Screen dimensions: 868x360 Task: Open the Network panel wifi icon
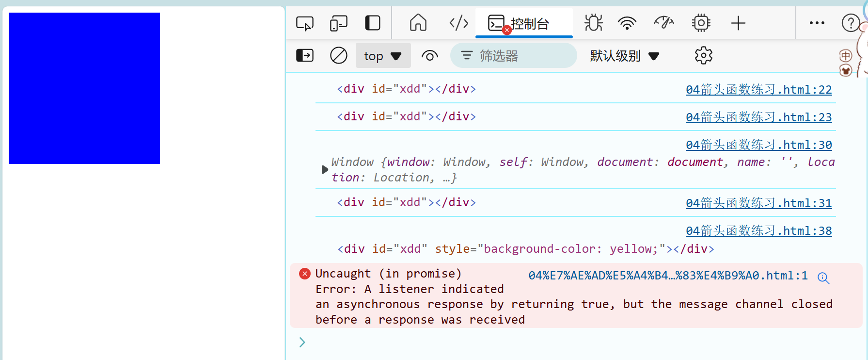tap(627, 23)
